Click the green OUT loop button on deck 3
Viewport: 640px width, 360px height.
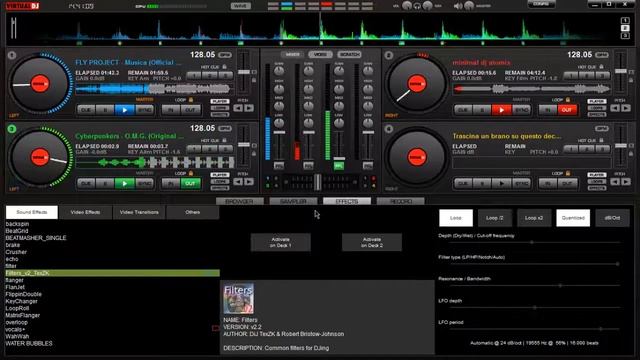tap(191, 184)
